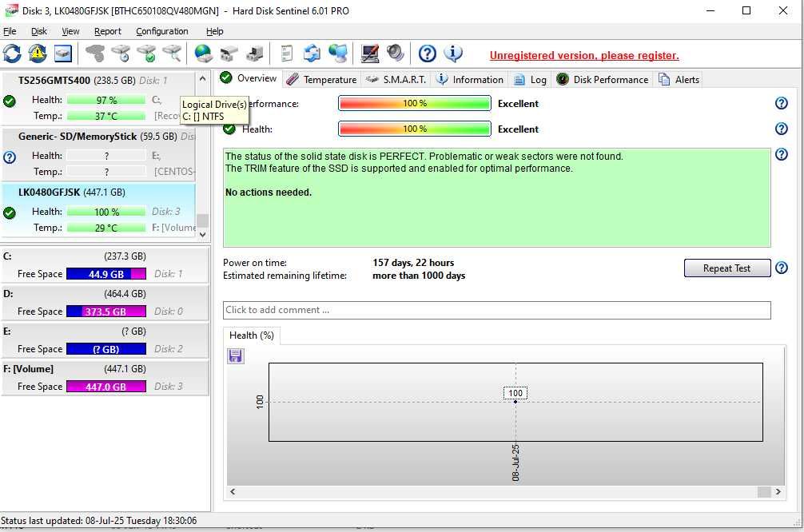This screenshot has width=804, height=532.
Task: Click the send report envelope icon
Action: click(312, 54)
